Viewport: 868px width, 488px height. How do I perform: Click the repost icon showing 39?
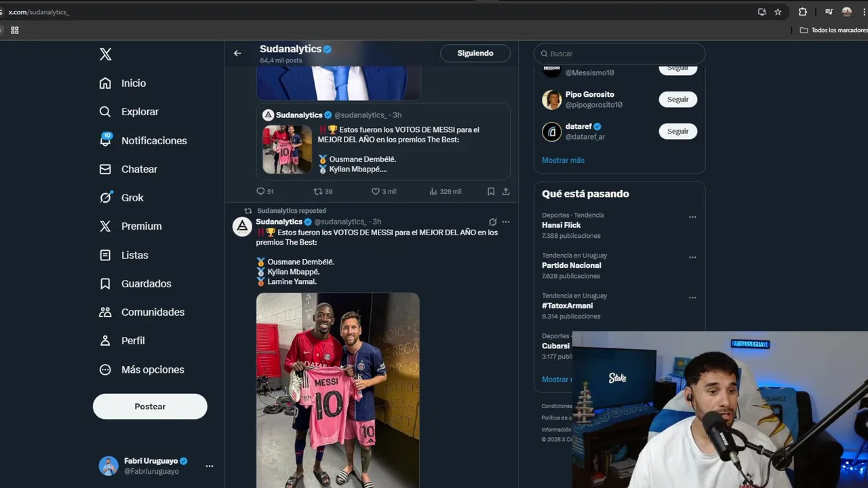pos(317,191)
